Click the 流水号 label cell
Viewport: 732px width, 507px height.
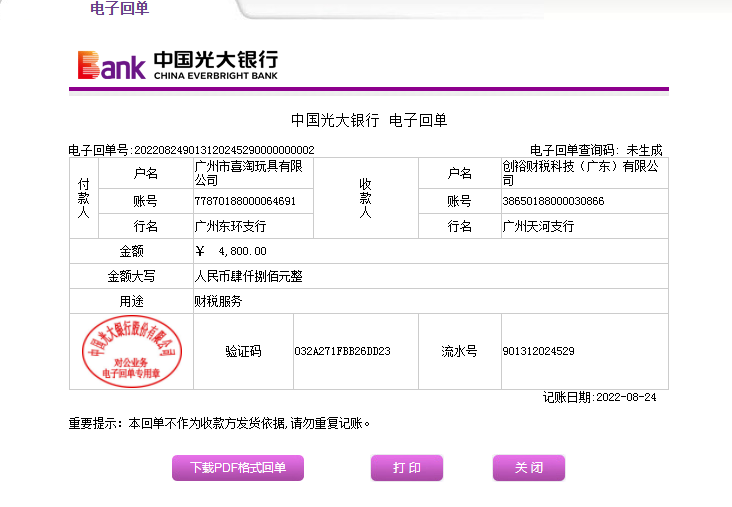[459, 351]
